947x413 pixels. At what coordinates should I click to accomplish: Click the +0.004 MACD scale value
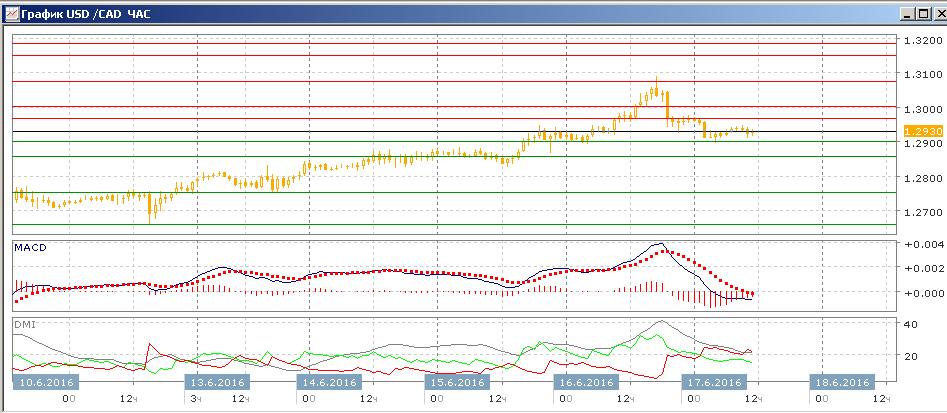click(x=922, y=244)
